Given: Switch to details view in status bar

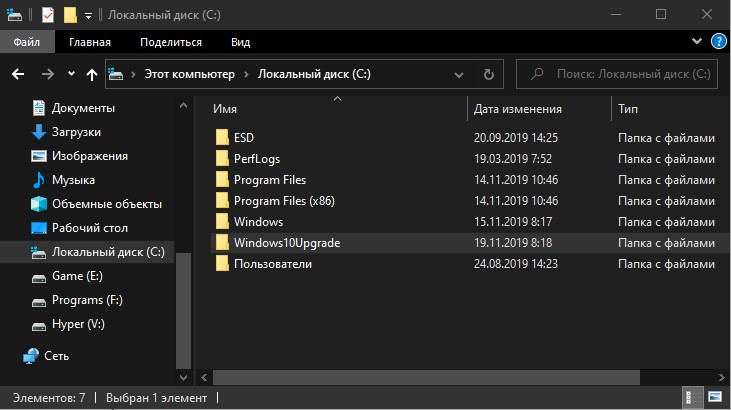Looking at the screenshot, I should [691, 397].
